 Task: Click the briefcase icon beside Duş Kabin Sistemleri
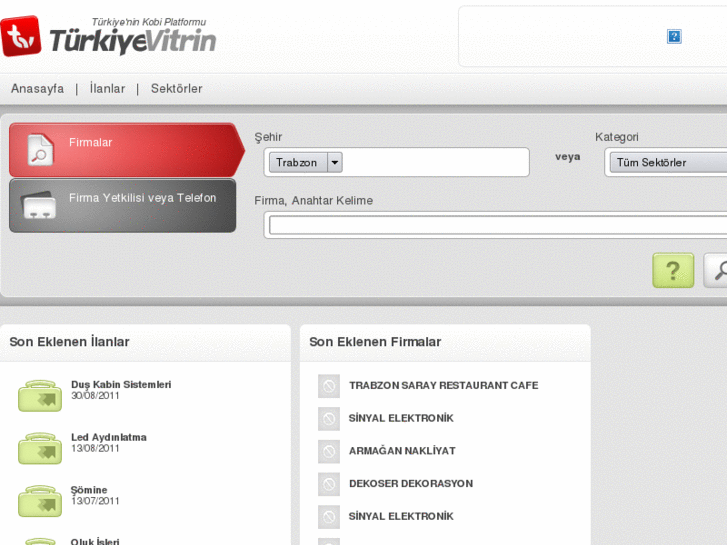[x=40, y=396]
